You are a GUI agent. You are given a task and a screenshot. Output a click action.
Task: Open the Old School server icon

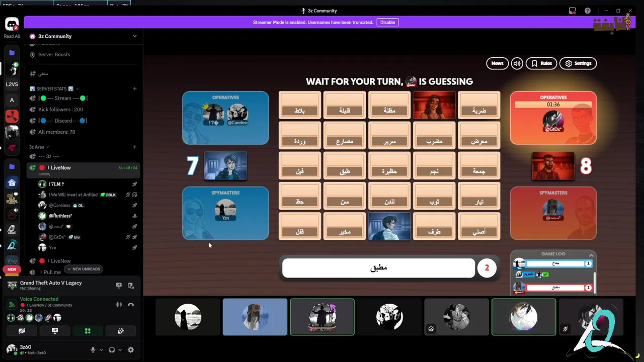tap(12, 198)
